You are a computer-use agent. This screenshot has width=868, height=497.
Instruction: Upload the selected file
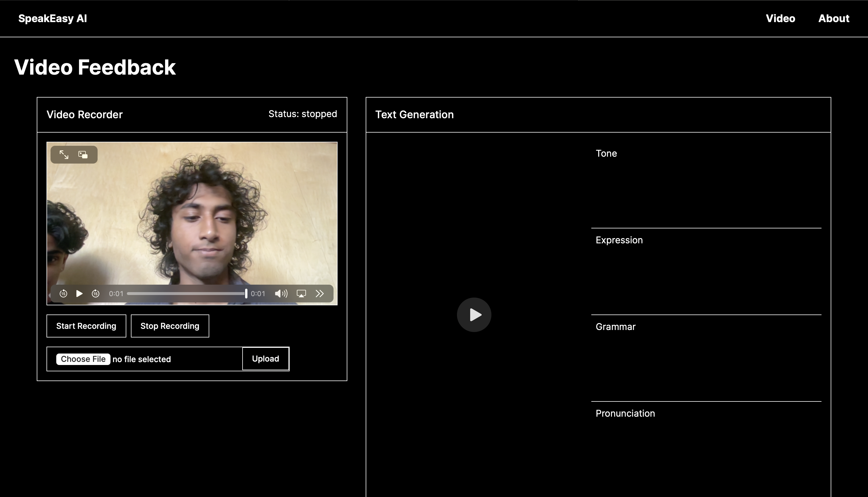click(x=265, y=359)
